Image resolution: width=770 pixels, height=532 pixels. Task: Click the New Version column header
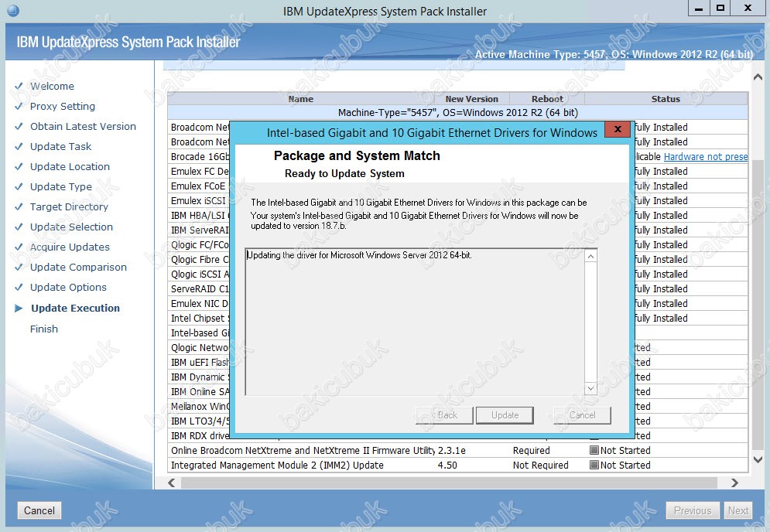pyautogui.click(x=472, y=99)
